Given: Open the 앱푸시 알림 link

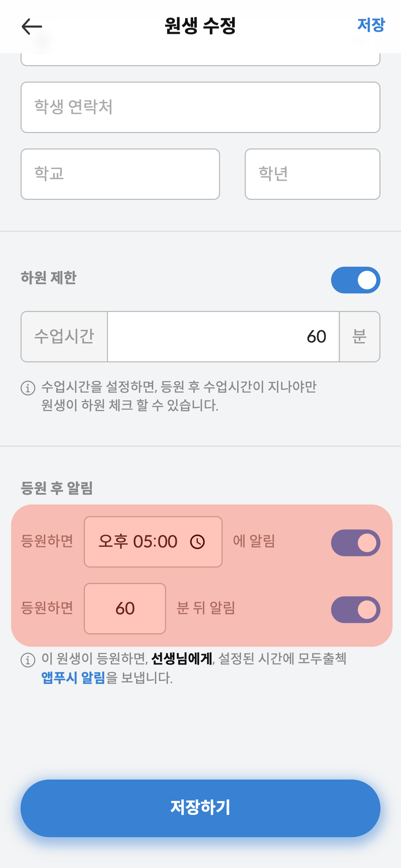Looking at the screenshot, I should pyautogui.click(x=73, y=678).
